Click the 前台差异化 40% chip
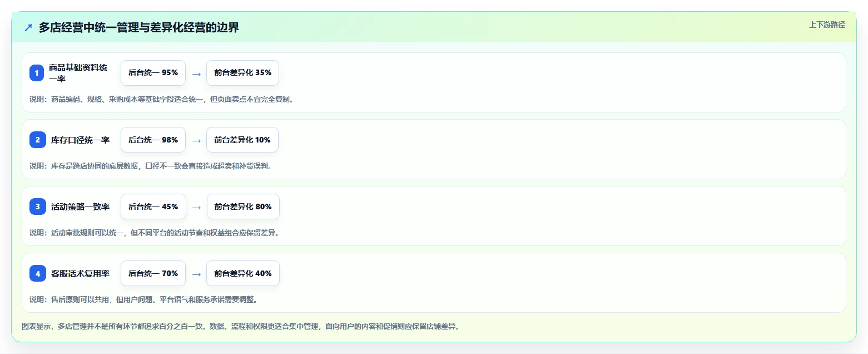The width and height of the screenshot is (868, 354). [x=242, y=273]
